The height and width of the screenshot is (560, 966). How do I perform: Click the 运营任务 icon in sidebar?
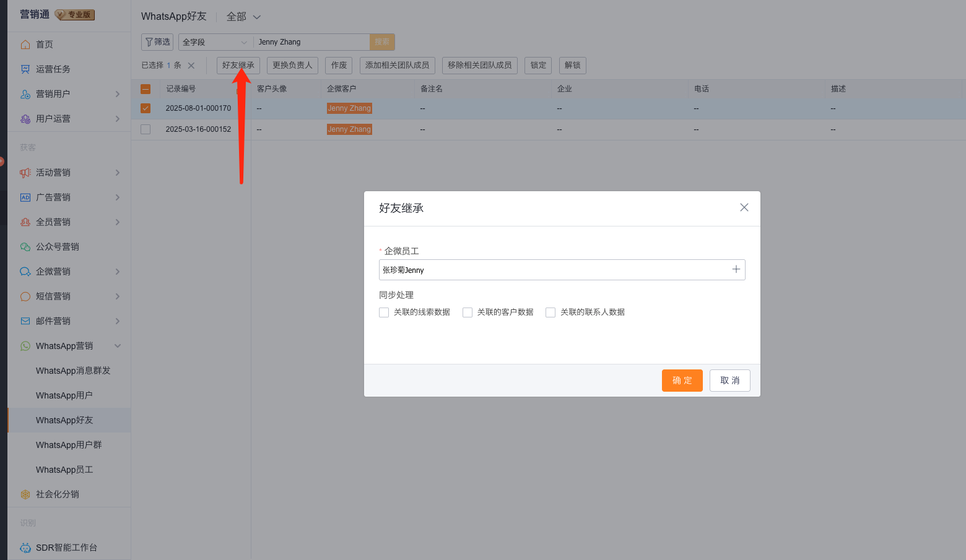click(x=25, y=69)
